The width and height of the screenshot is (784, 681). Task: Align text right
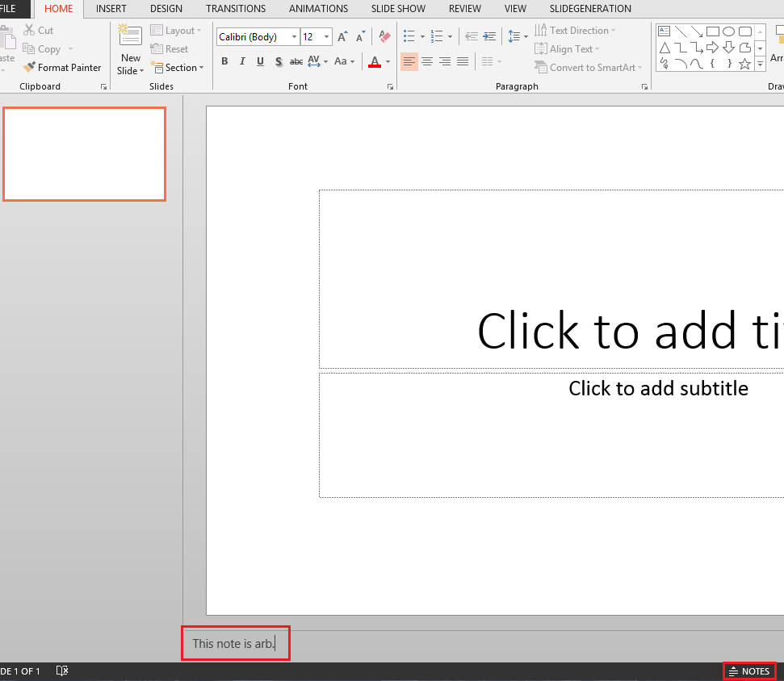(x=445, y=61)
